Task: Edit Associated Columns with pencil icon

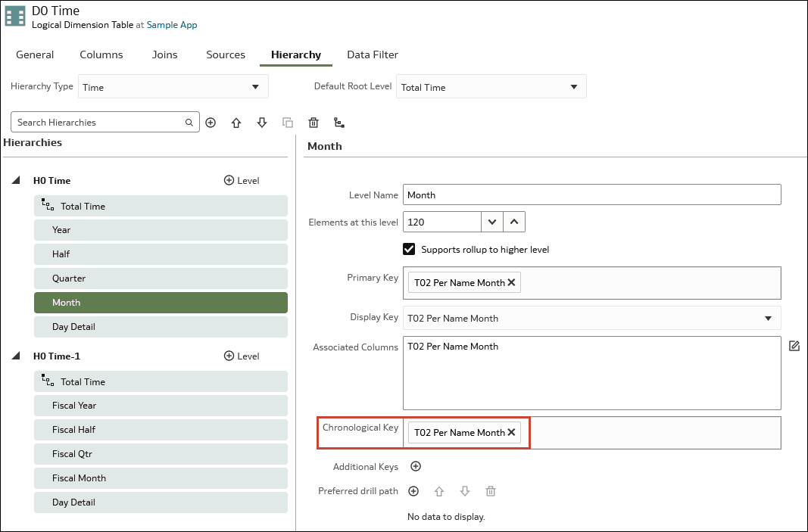Action: (794, 346)
